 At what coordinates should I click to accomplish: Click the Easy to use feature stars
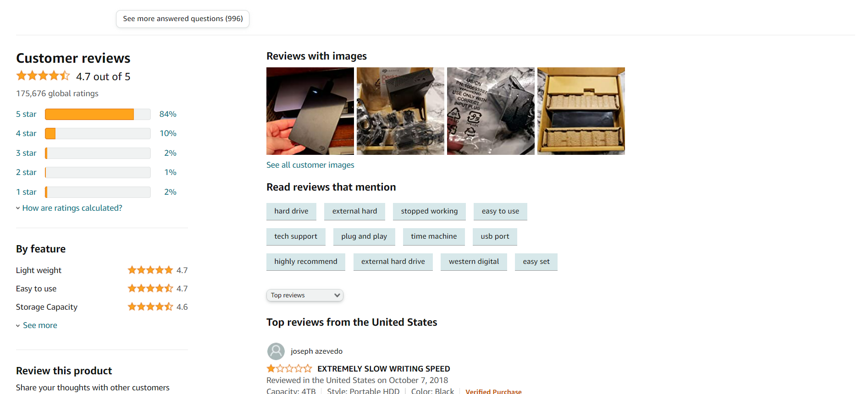tap(150, 289)
